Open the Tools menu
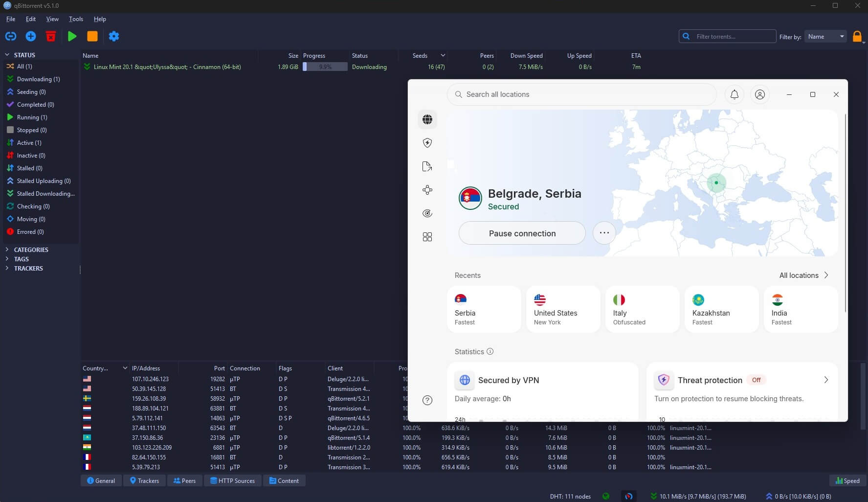 point(76,19)
